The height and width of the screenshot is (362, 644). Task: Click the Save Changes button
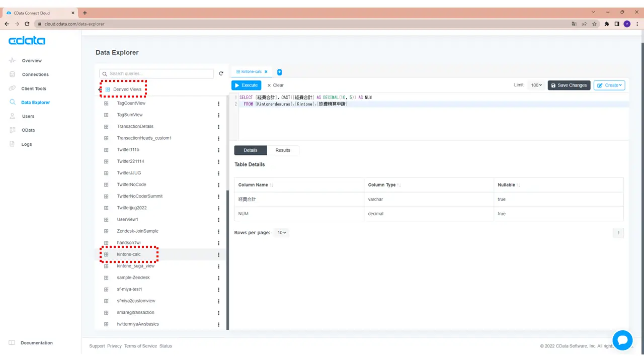click(x=569, y=85)
